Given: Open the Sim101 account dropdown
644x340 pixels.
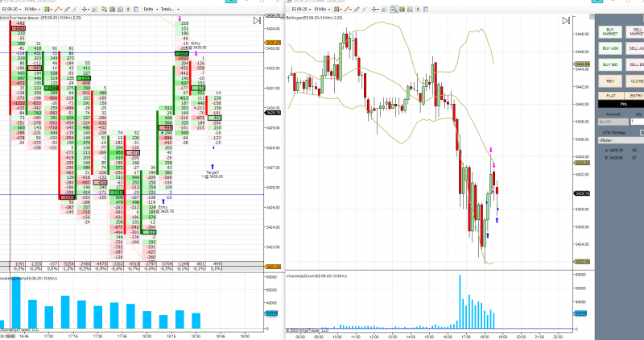Looking at the screenshot, I should click(x=613, y=122).
